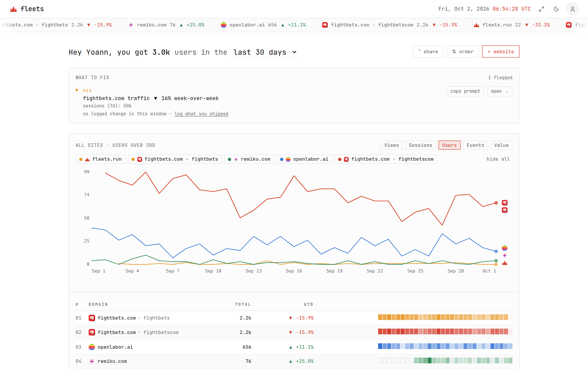Open the user profile avatar icon
Image resolution: width=588 pixels, height=369 pixels.
[572, 9]
